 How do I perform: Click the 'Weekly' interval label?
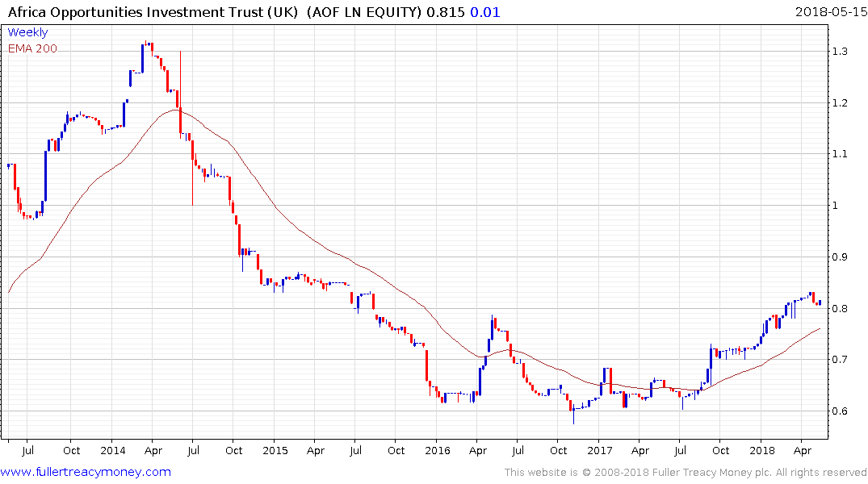tap(27, 32)
